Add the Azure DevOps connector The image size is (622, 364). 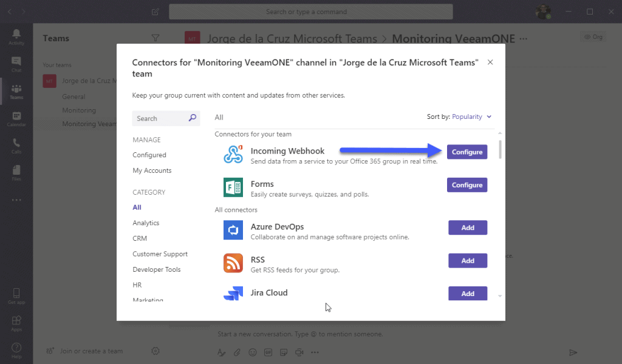pyautogui.click(x=468, y=227)
